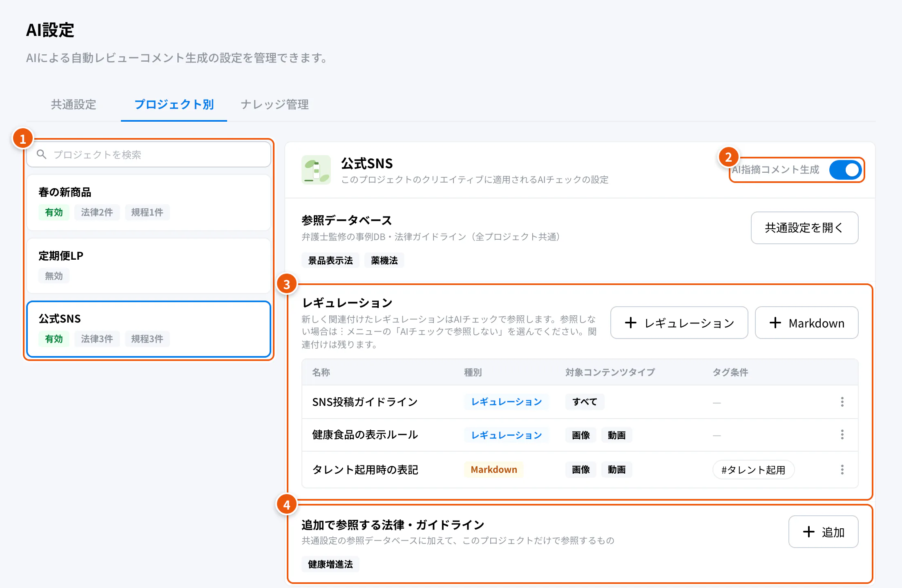Focus the プロジェクトを検索 search field
902x588 pixels.
tap(149, 154)
